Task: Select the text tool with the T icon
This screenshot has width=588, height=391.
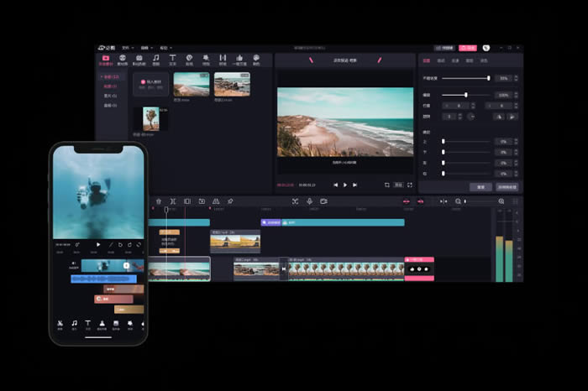Action: pyautogui.click(x=173, y=60)
